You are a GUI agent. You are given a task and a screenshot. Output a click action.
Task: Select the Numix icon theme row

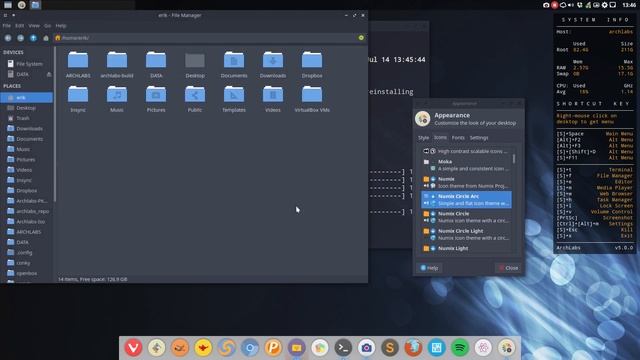point(466,182)
